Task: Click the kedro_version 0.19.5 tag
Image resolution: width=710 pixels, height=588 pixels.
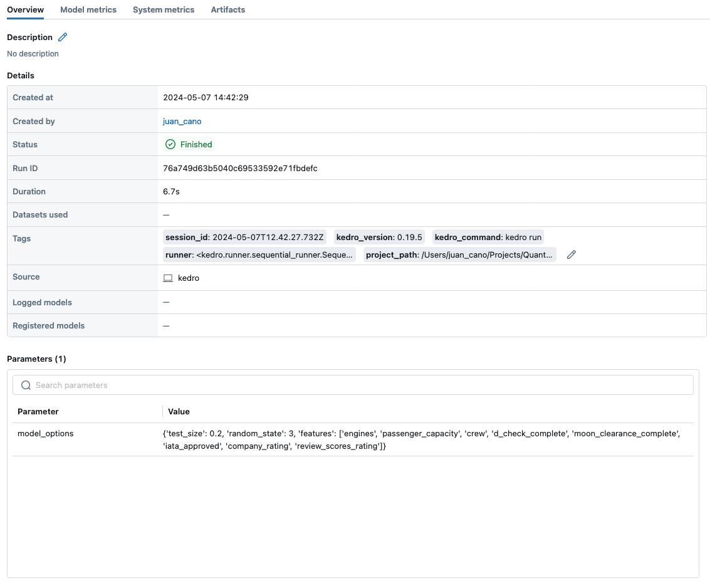Action: pyautogui.click(x=378, y=237)
